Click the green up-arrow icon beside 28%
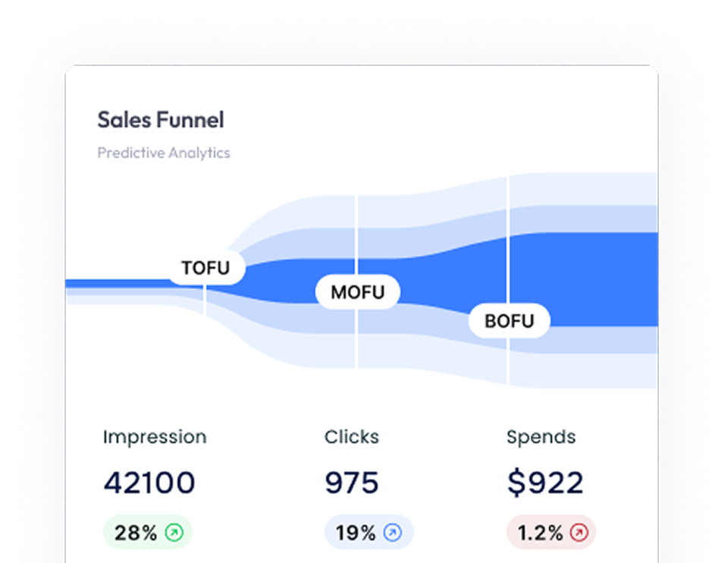 174,533
